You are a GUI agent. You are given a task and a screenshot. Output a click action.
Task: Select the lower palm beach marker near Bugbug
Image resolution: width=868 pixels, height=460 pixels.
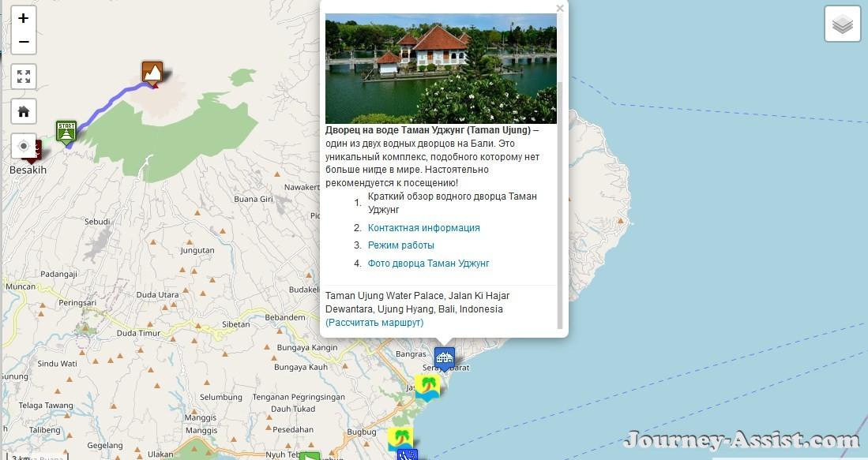click(400, 439)
